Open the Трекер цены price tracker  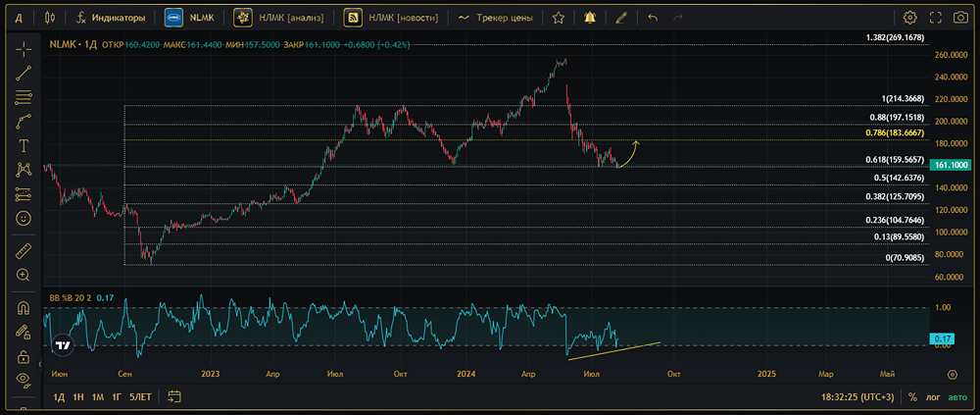(495, 18)
